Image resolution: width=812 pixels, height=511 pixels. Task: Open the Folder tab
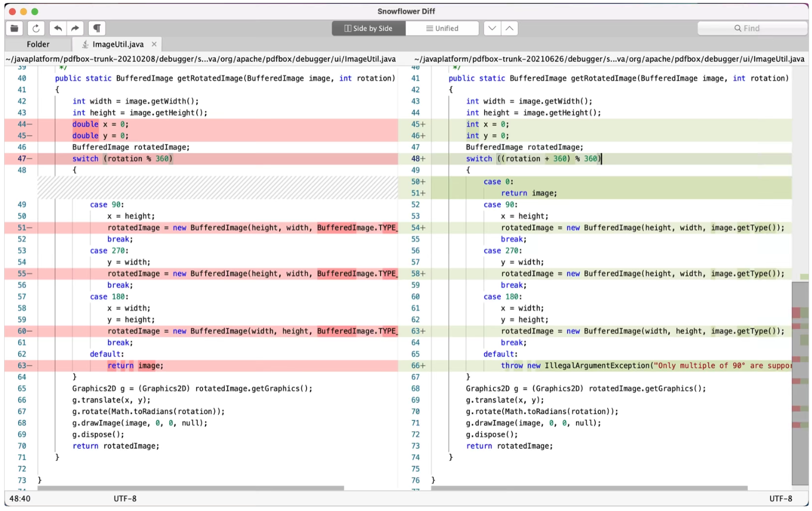39,44
